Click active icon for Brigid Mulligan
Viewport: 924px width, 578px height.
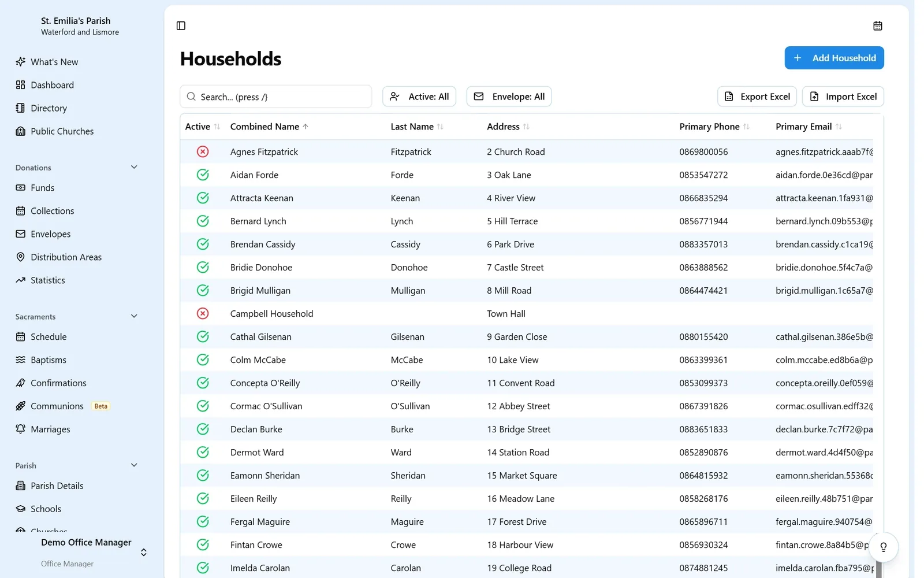(203, 290)
